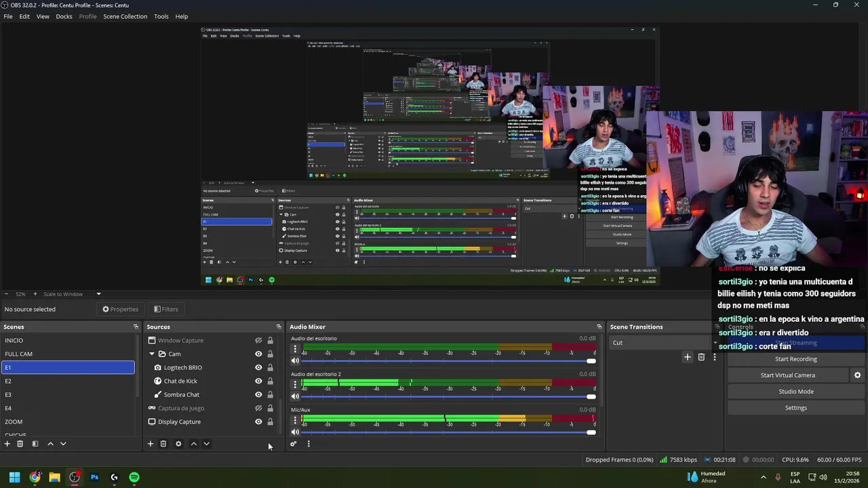Open the File menu
This screenshot has height=488, width=868.
tap(8, 16)
